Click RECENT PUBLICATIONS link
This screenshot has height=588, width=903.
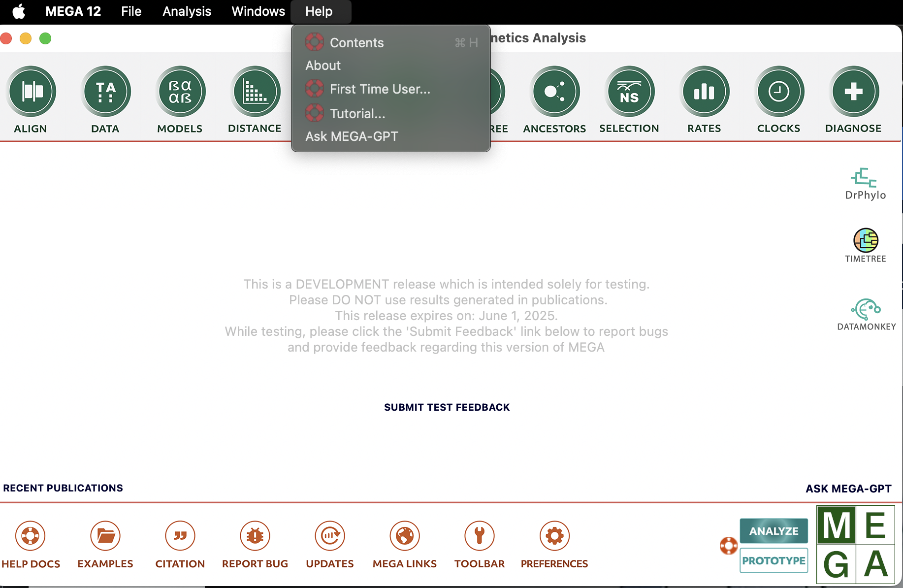tap(63, 488)
